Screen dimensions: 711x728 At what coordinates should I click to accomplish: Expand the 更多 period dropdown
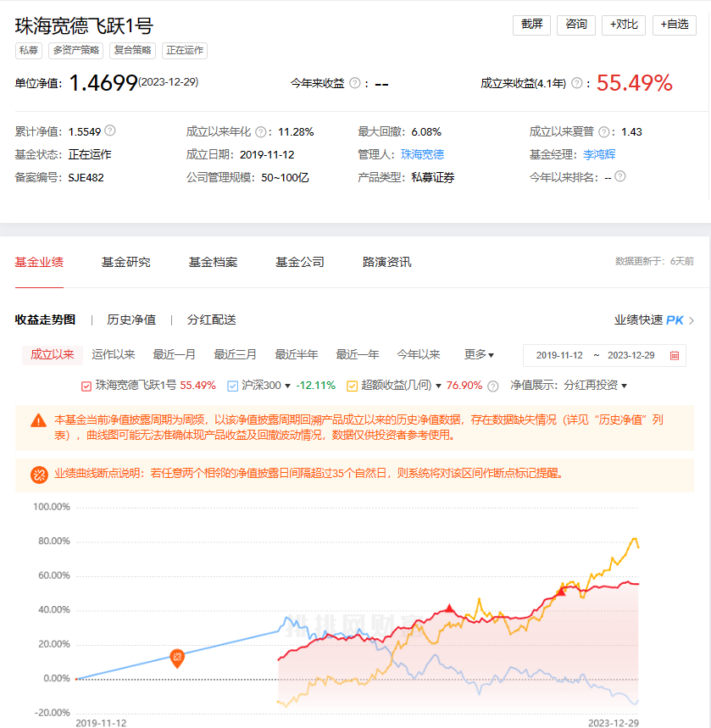coord(479,355)
